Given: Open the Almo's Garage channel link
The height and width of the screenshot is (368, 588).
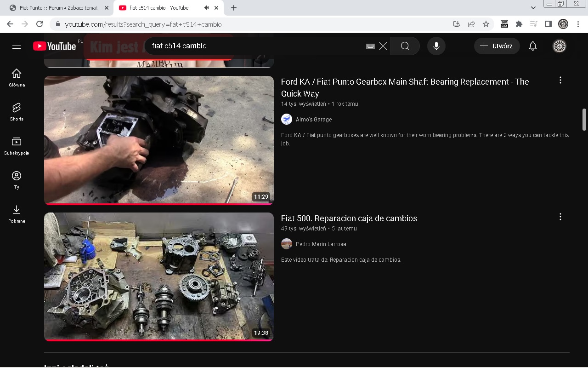Looking at the screenshot, I should 313,120.
